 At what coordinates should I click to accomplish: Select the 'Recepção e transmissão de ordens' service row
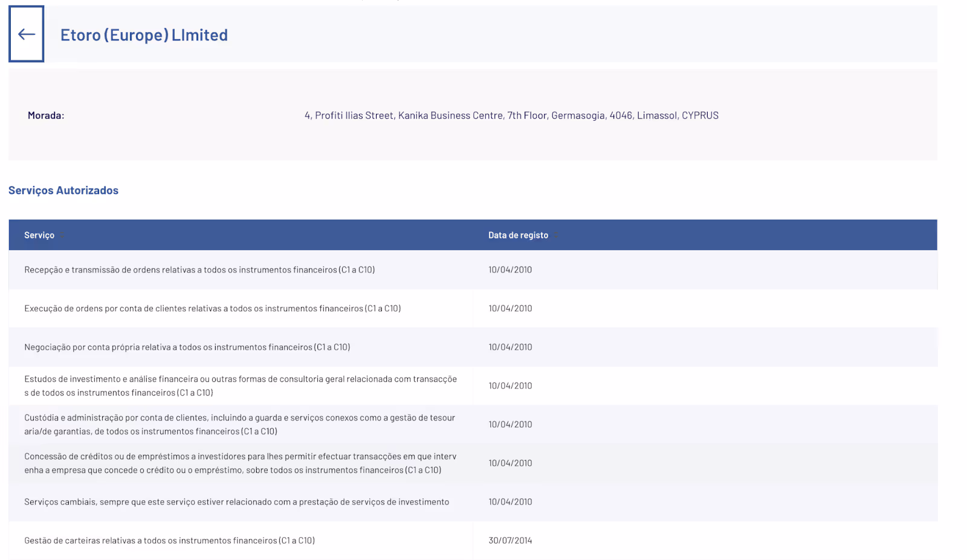[x=473, y=270]
